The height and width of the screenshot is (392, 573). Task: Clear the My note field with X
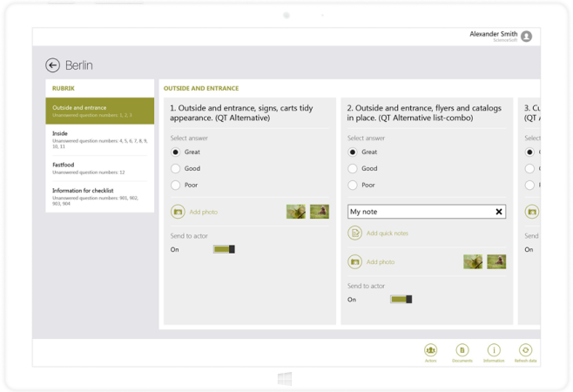[x=499, y=212]
